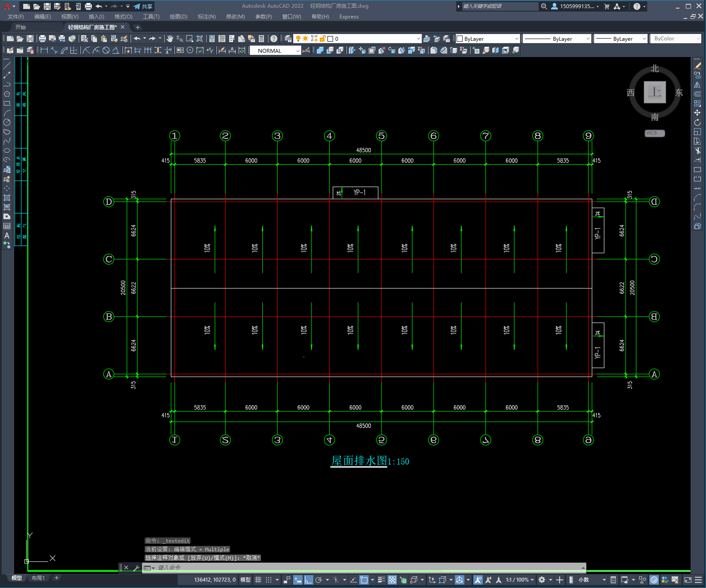
Task: Toggle snap mode in status bar
Action: click(x=269, y=580)
